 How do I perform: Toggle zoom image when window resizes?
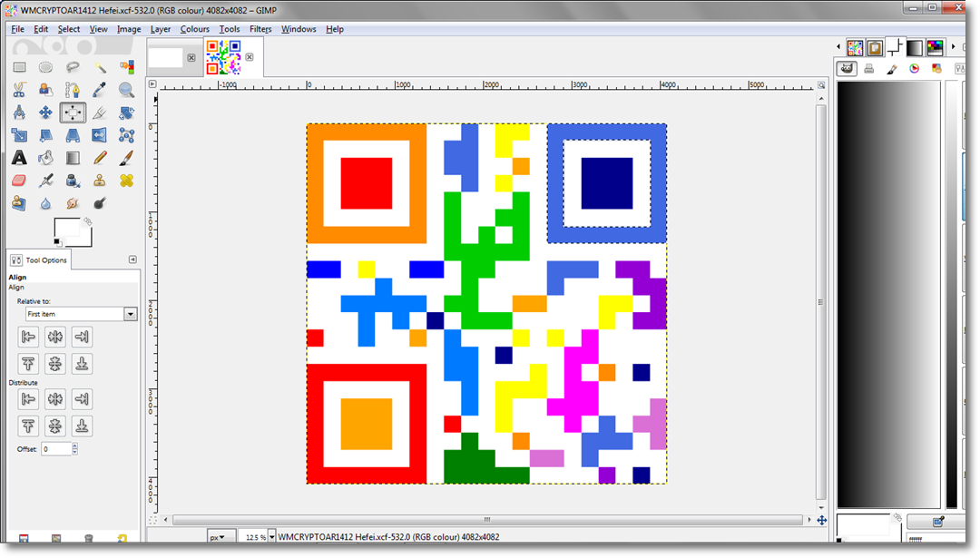[821, 85]
